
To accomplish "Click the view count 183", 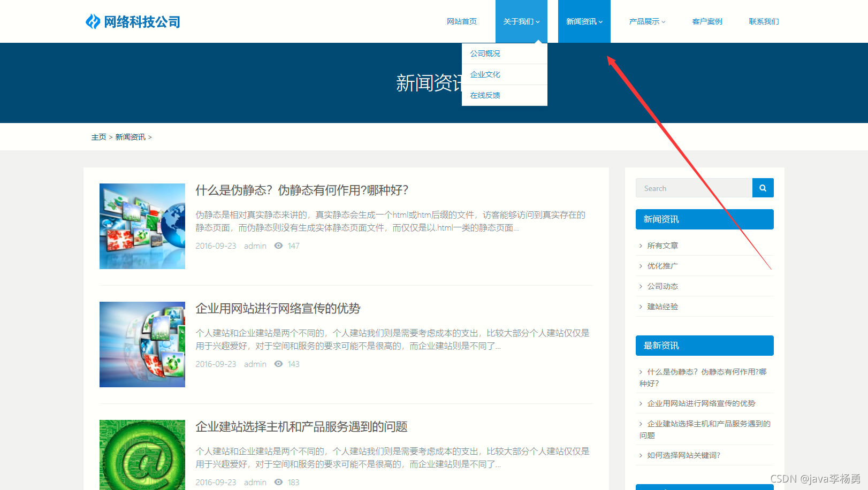I will (x=293, y=482).
